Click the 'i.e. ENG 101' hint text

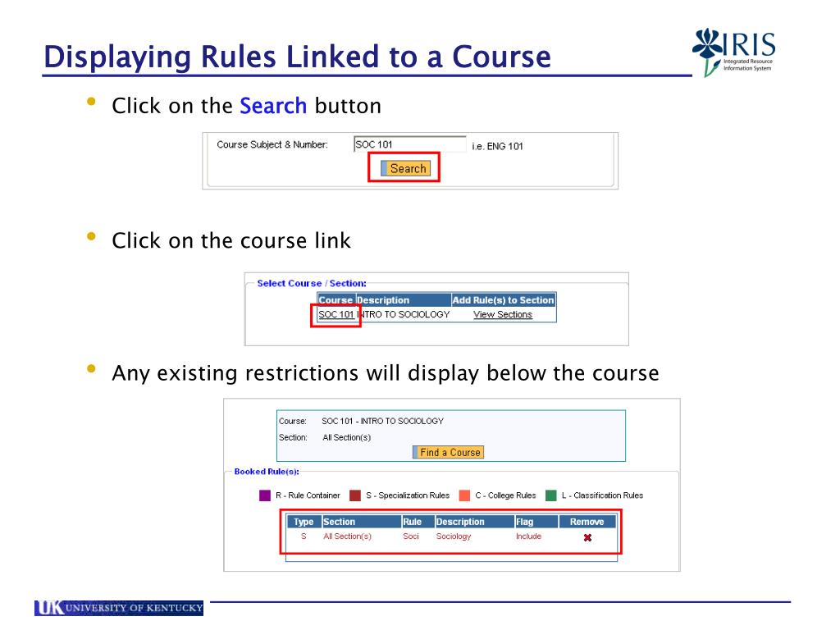pyautogui.click(x=497, y=146)
